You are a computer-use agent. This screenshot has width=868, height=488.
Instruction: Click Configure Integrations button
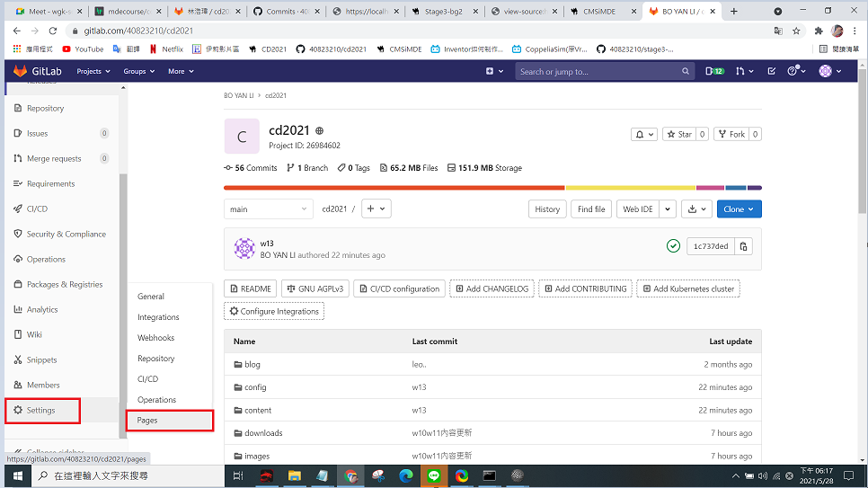coord(274,311)
